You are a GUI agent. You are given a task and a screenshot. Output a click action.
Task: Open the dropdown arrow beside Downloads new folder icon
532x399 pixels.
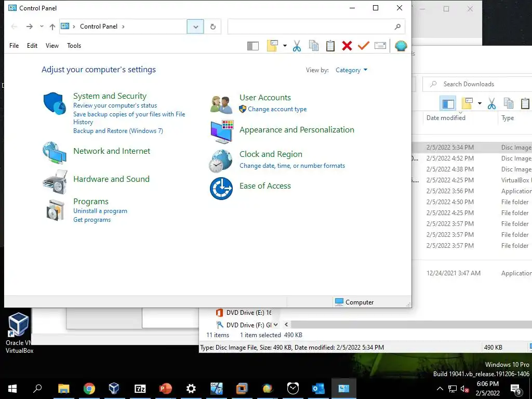[x=480, y=103]
